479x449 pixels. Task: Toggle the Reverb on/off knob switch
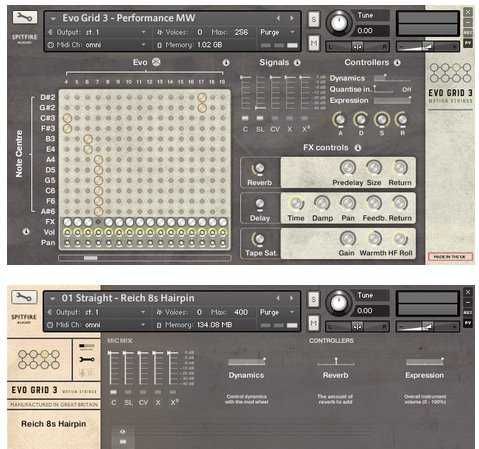coord(259,169)
